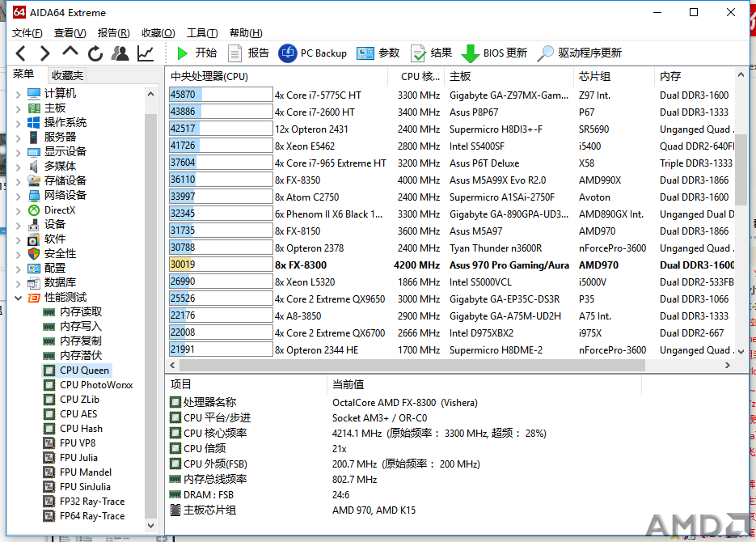The width and height of the screenshot is (756, 542).
Task: Expand the DirectX tree node arrow
Action: [18, 210]
